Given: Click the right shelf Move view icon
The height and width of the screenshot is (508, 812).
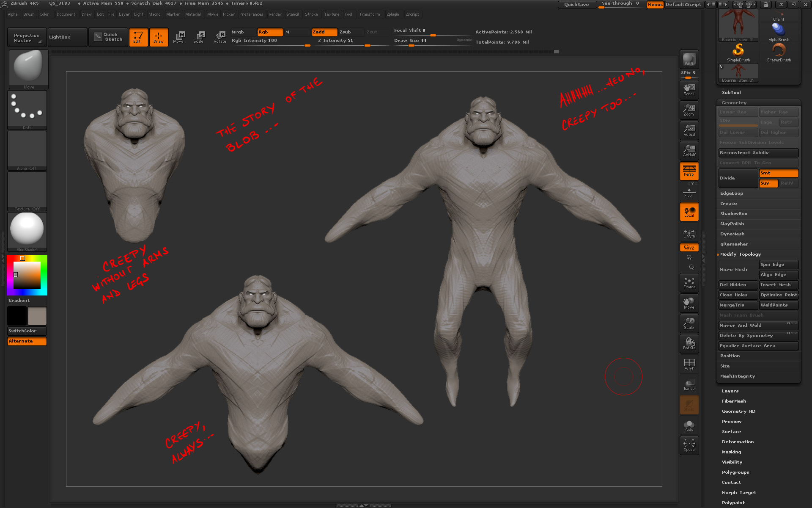Looking at the screenshot, I should [689, 303].
